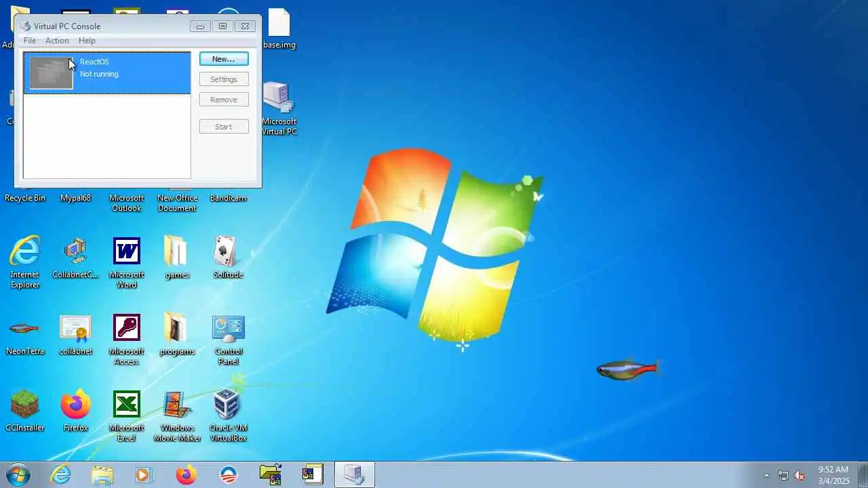Click the 'Not running' status text
868x488 pixels.
coord(99,74)
